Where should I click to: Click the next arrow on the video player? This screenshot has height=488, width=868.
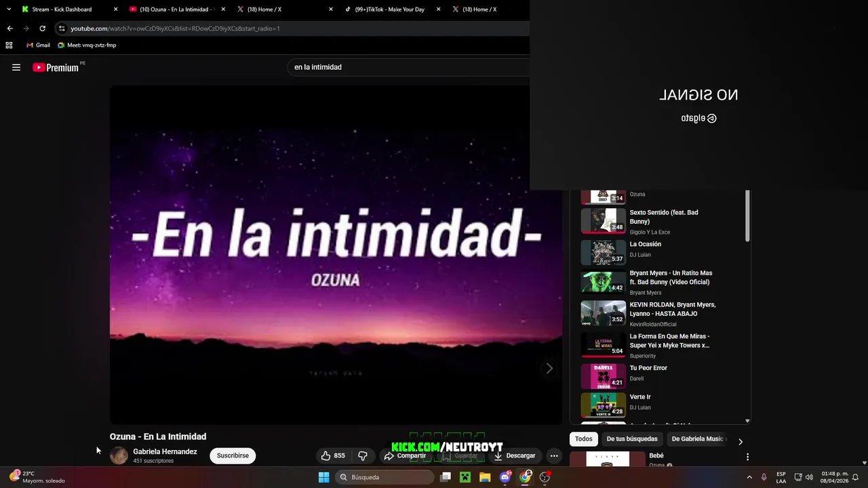coord(549,368)
